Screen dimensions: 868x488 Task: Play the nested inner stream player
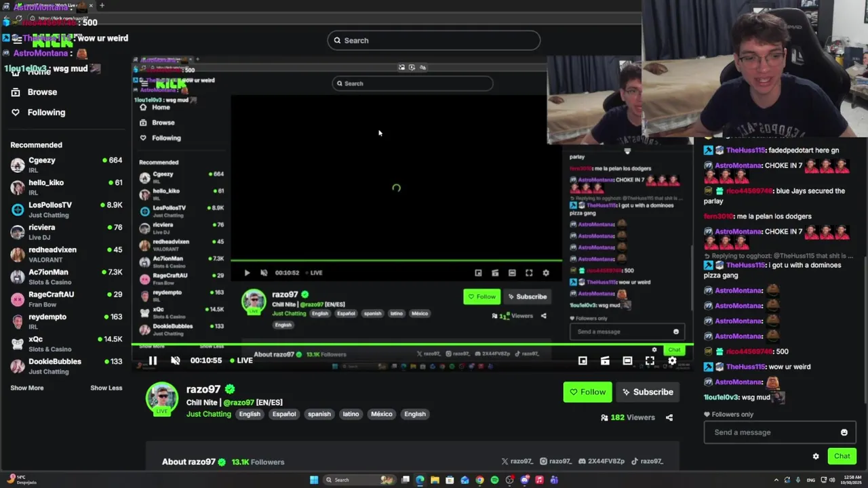[x=247, y=273]
